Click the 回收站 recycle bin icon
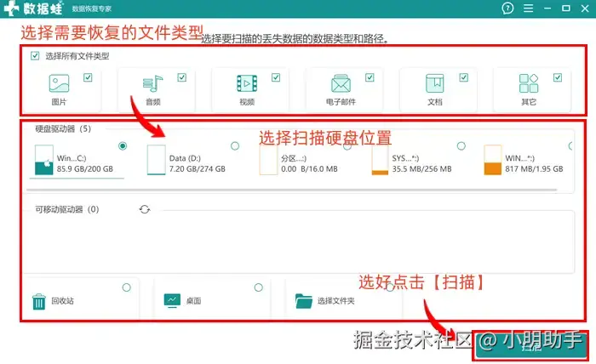 pyautogui.click(x=39, y=302)
